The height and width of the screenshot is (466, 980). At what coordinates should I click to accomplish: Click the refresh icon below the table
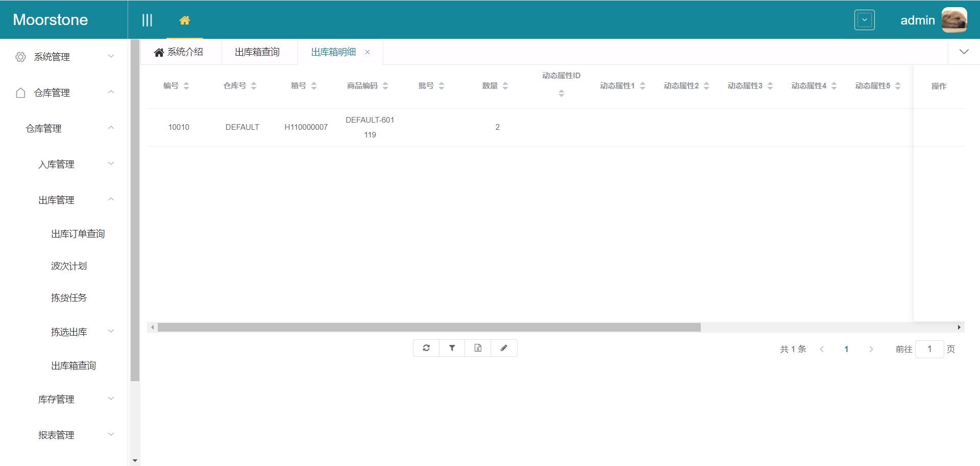click(426, 348)
